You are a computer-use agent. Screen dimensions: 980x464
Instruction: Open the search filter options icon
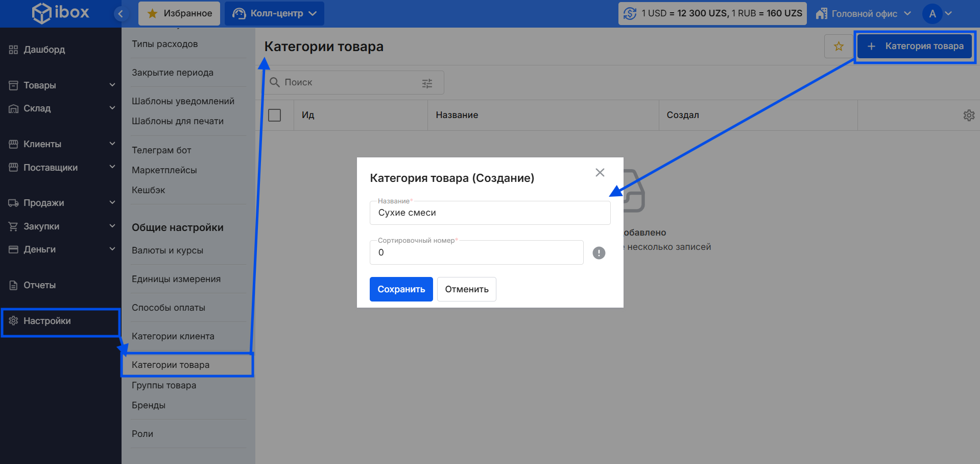(427, 83)
